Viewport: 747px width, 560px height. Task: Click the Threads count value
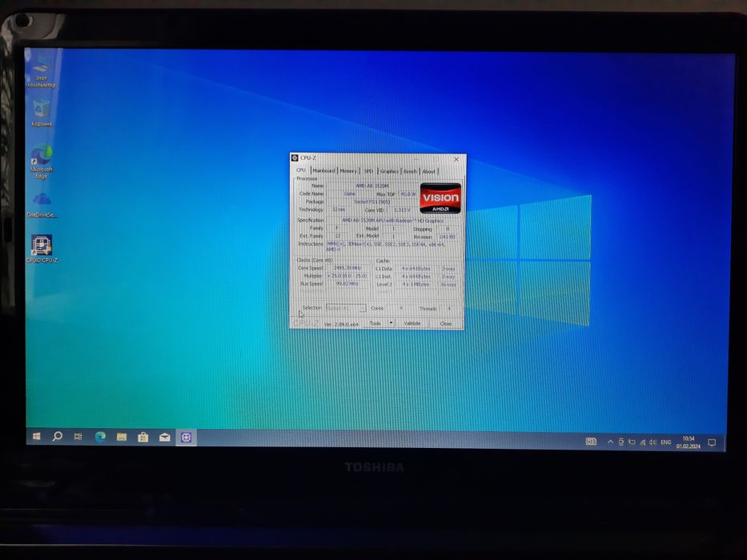point(449,309)
